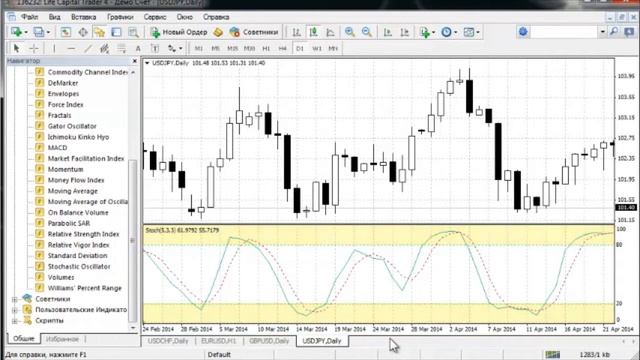Enable the M15 timeframe
Image resolution: width=640 pixels, height=360 pixels.
[x=232, y=49]
